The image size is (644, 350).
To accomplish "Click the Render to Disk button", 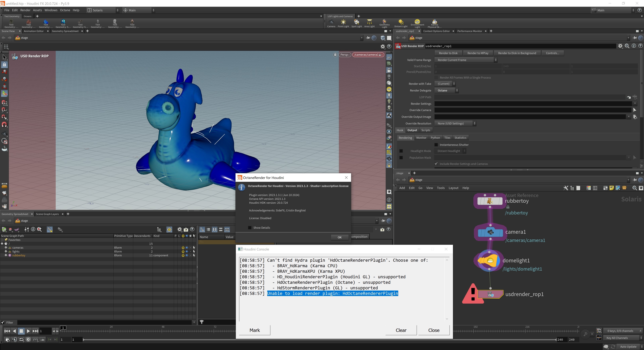I will (448, 53).
